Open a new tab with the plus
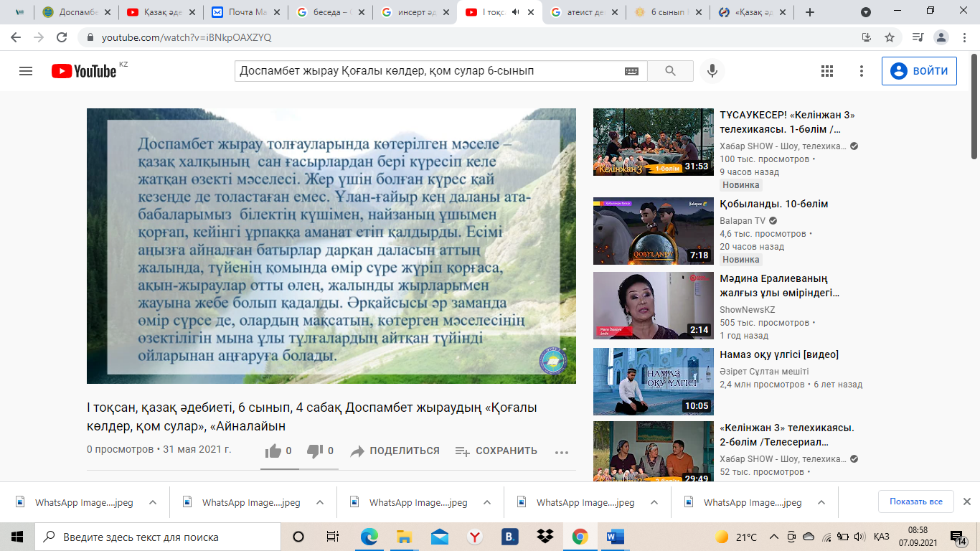 [810, 12]
